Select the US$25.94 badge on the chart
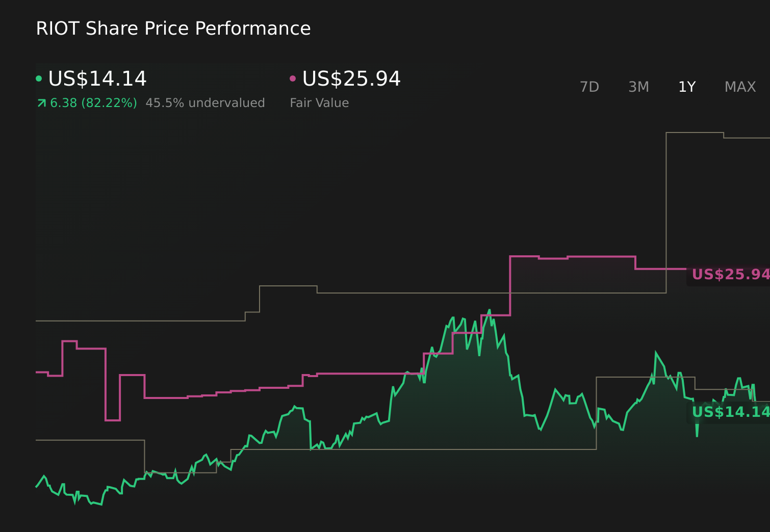770x532 pixels. click(730, 275)
